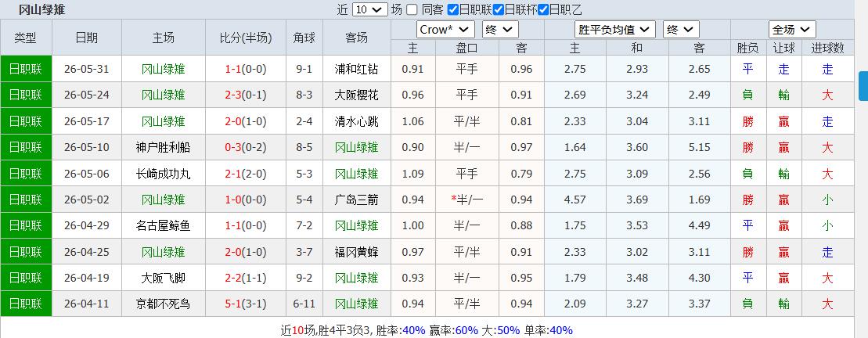Click handicap *半/一 on 广岛三箭 row
This screenshot has height=338, width=868.
coord(466,200)
